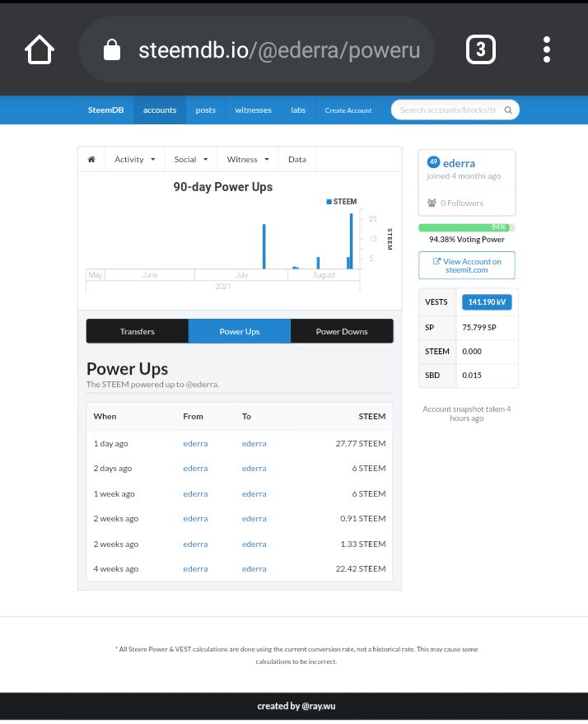Click From ederra in 27.77 STEEM row

[x=195, y=443]
